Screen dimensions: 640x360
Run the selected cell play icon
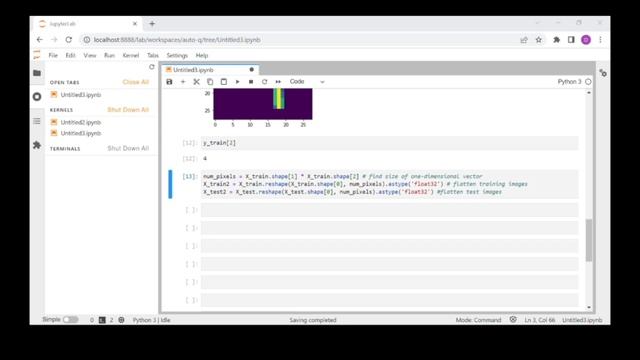237,82
